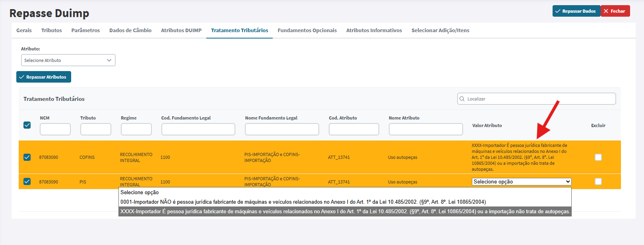Open Fundamentos Opcionais tab
The width and height of the screenshot is (644, 245).
pyautogui.click(x=307, y=30)
